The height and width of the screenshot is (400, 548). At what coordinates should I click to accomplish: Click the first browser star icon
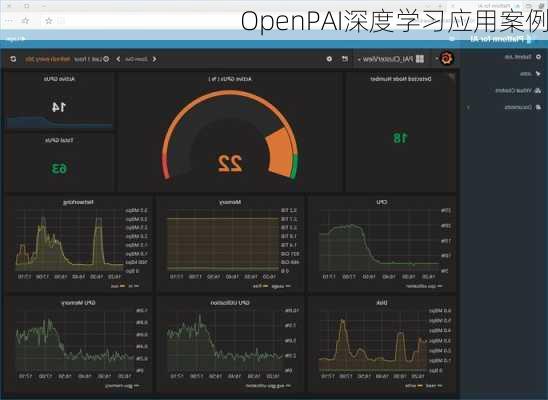(26, 21)
